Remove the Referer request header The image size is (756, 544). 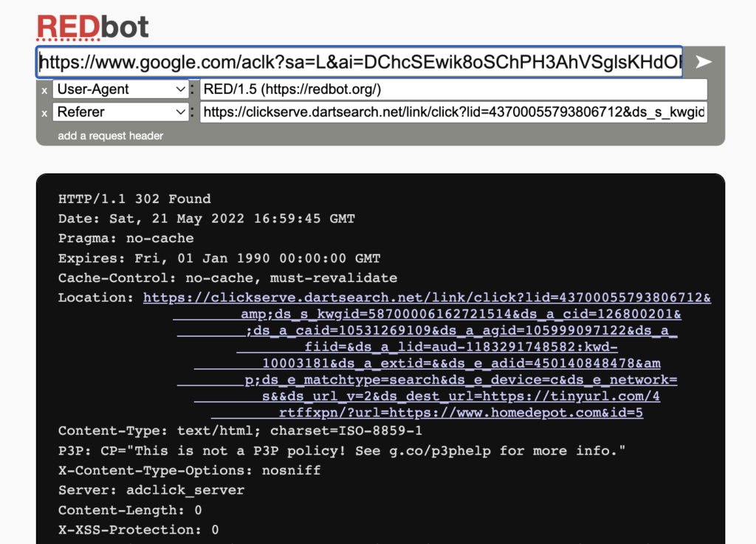point(44,113)
